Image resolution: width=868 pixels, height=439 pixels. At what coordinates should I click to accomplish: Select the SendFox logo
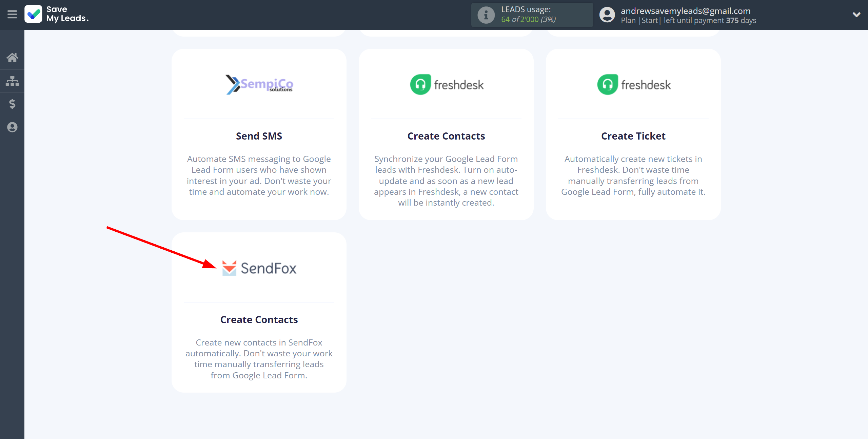259,268
